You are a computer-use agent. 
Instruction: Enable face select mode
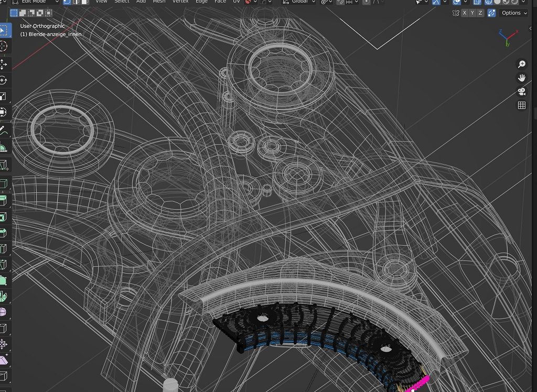pyautogui.click(x=84, y=2)
